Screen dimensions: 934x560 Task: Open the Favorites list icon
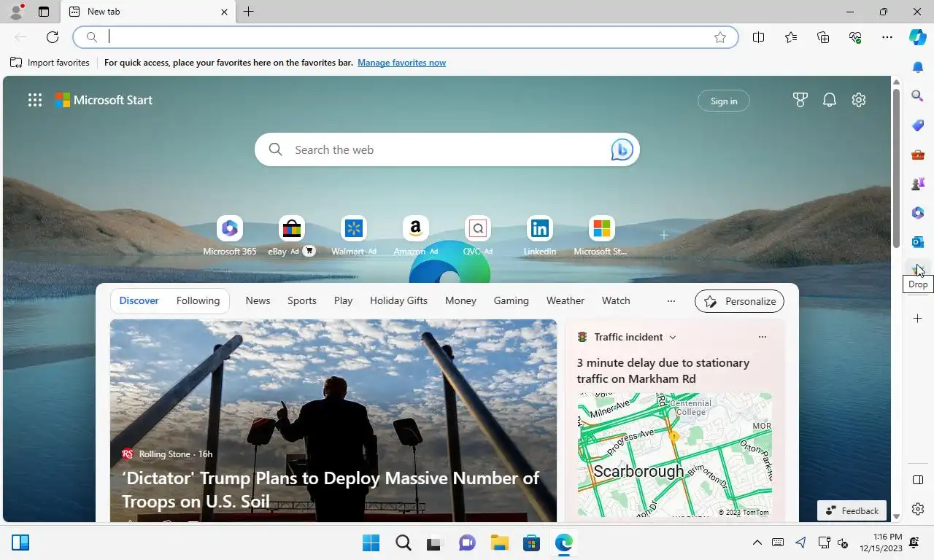tap(791, 37)
